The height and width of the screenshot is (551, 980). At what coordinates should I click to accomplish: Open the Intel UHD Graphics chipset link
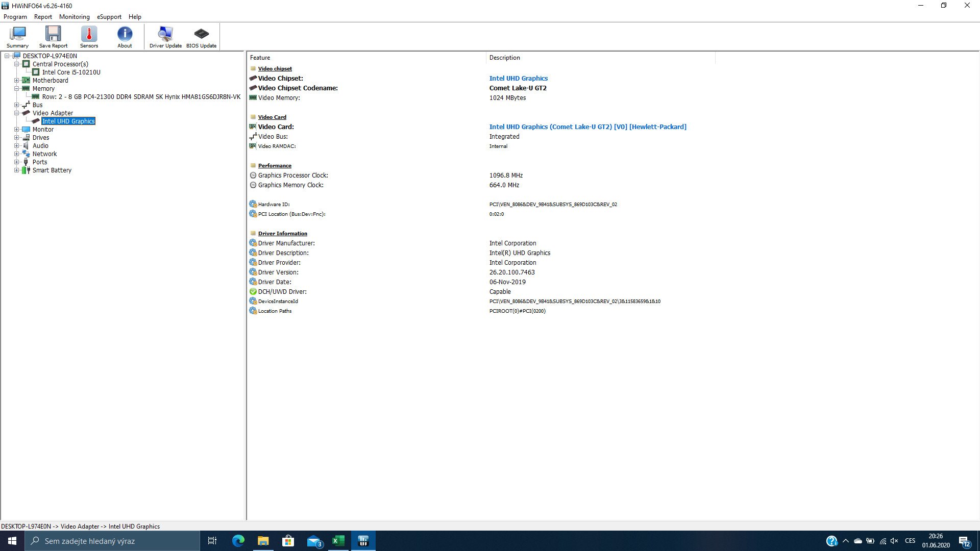518,79
